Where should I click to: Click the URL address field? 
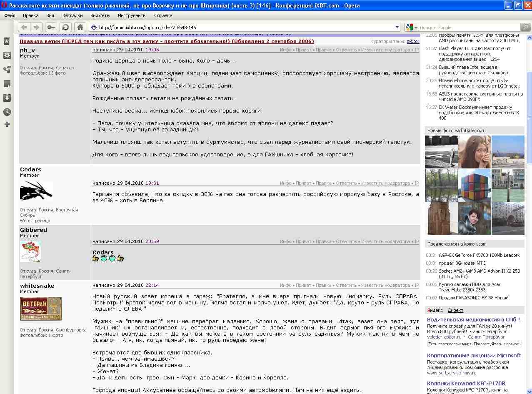(x=245, y=28)
